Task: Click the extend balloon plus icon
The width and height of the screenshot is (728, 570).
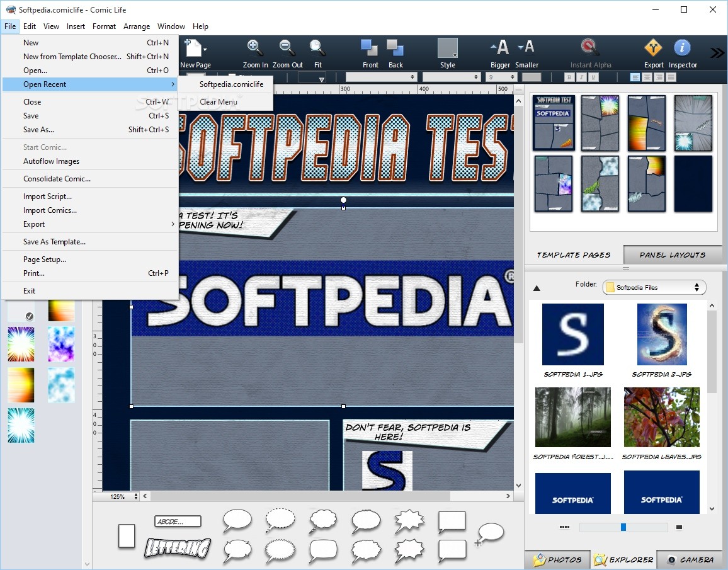Action: 478,543
